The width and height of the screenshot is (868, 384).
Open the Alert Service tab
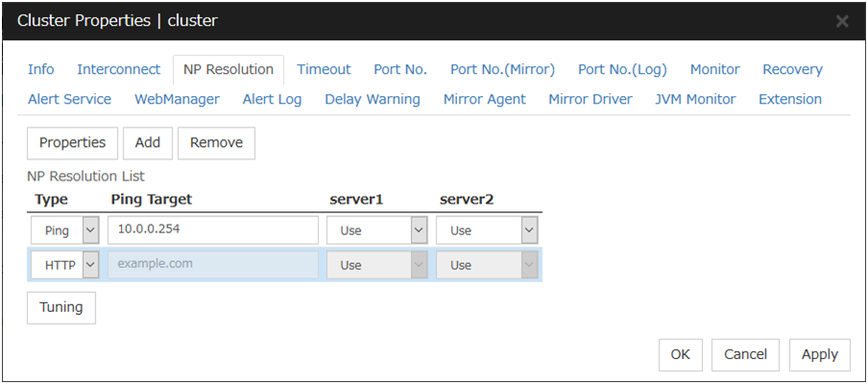click(69, 99)
